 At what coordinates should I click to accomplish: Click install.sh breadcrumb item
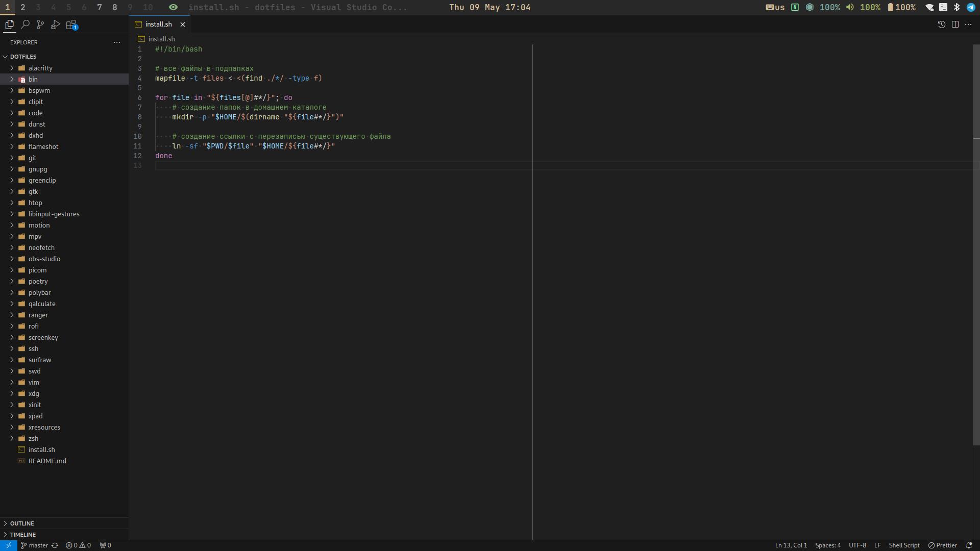156,39
